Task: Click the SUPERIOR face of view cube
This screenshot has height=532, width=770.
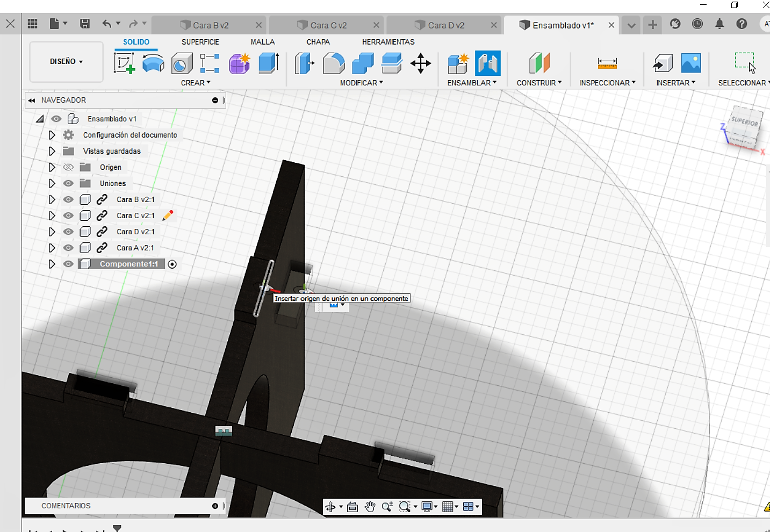Action: [x=746, y=123]
